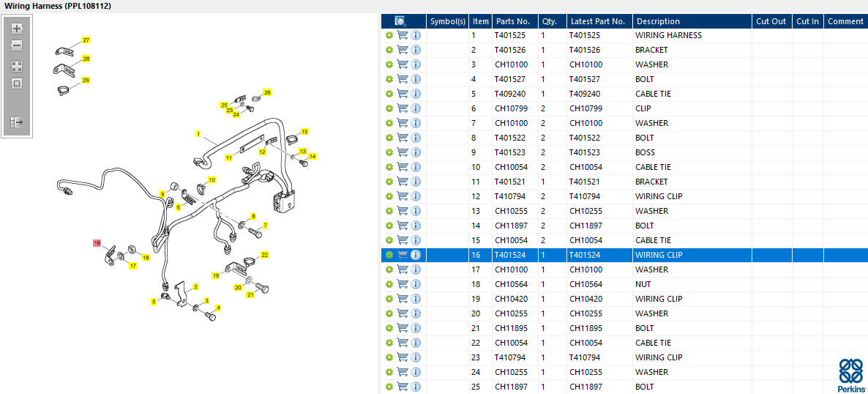Fit diagram using the four-squares icon
The width and height of the screenshot is (868, 394).
[x=17, y=67]
